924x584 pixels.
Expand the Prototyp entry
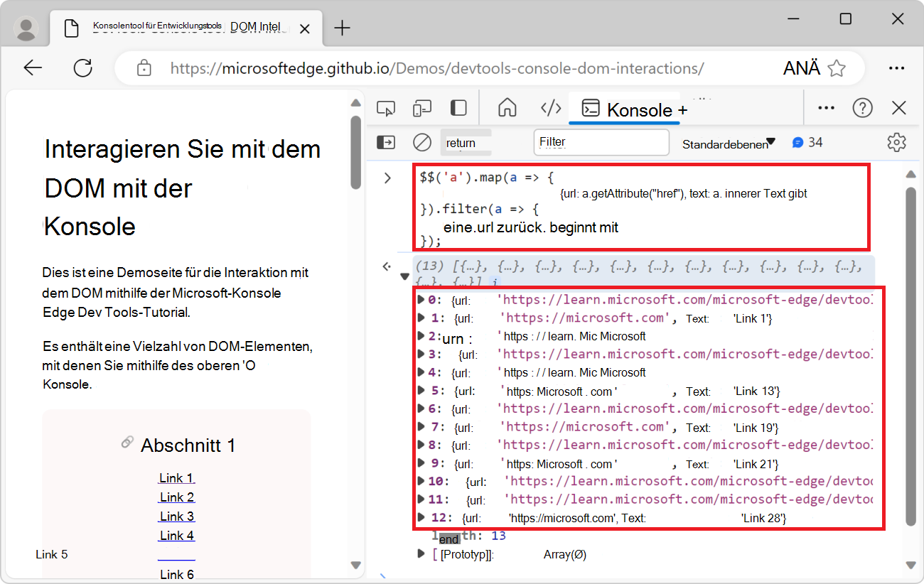coord(419,554)
